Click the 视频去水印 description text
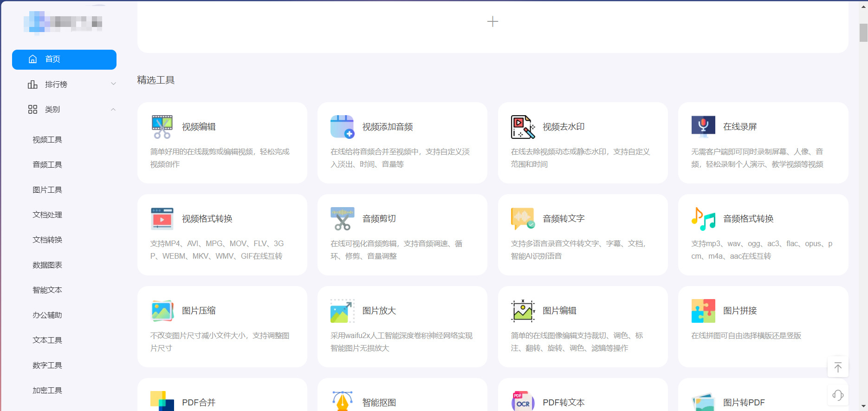868x411 pixels. 580,158
